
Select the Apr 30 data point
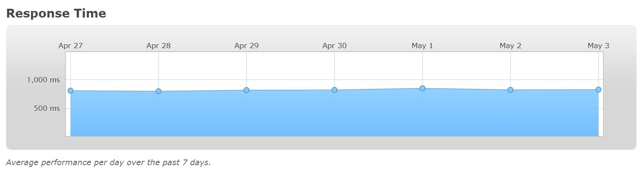point(334,90)
